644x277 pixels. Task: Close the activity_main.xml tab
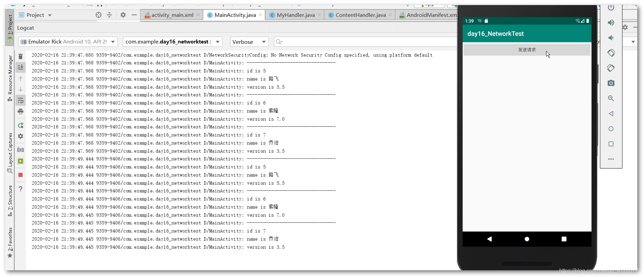point(198,15)
